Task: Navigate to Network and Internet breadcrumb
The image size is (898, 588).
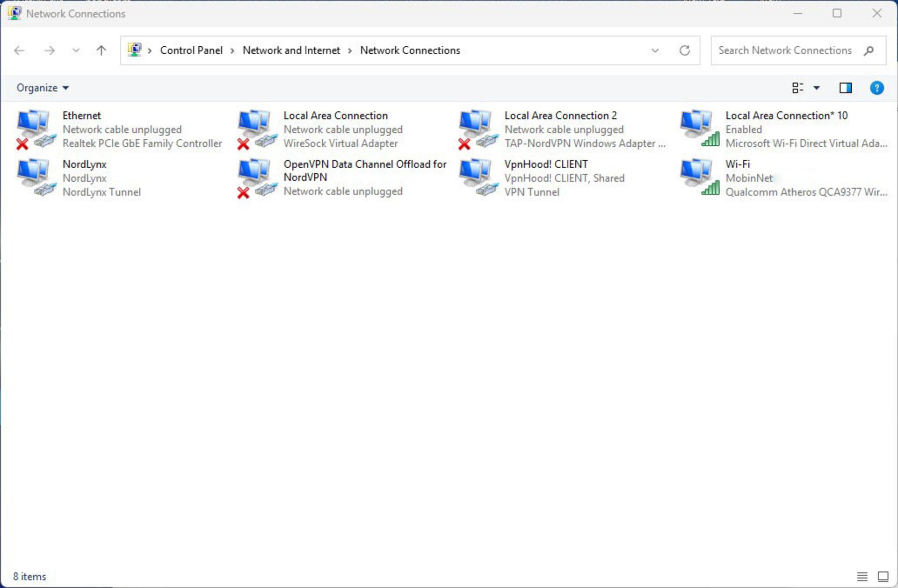Action: click(x=291, y=50)
